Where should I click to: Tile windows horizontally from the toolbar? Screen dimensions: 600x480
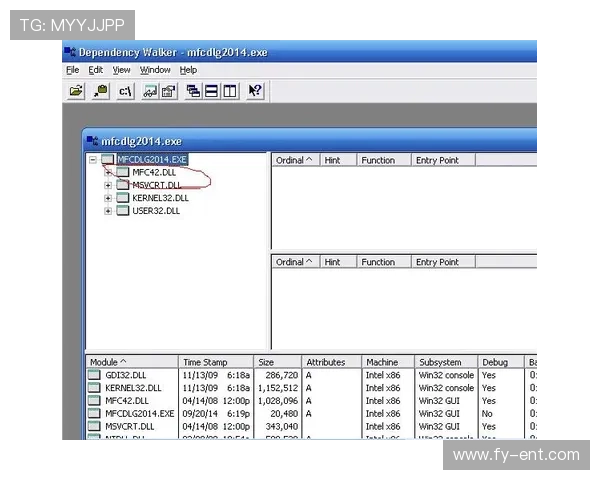point(212,91)
